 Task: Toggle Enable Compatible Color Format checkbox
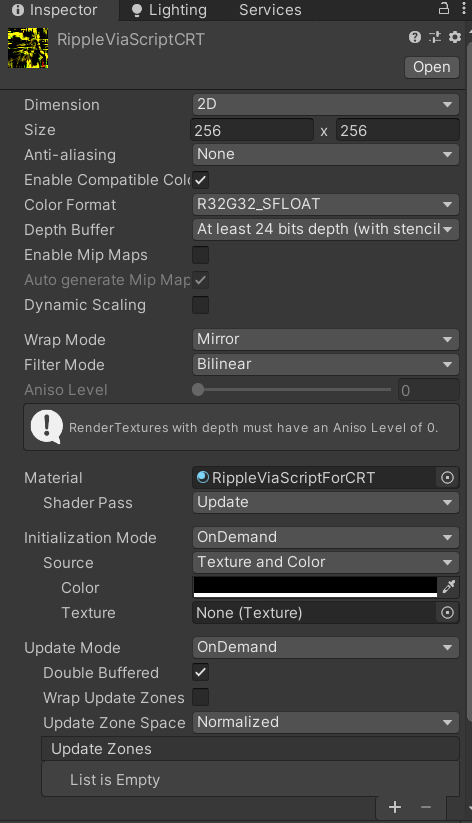tap(201, 180)
